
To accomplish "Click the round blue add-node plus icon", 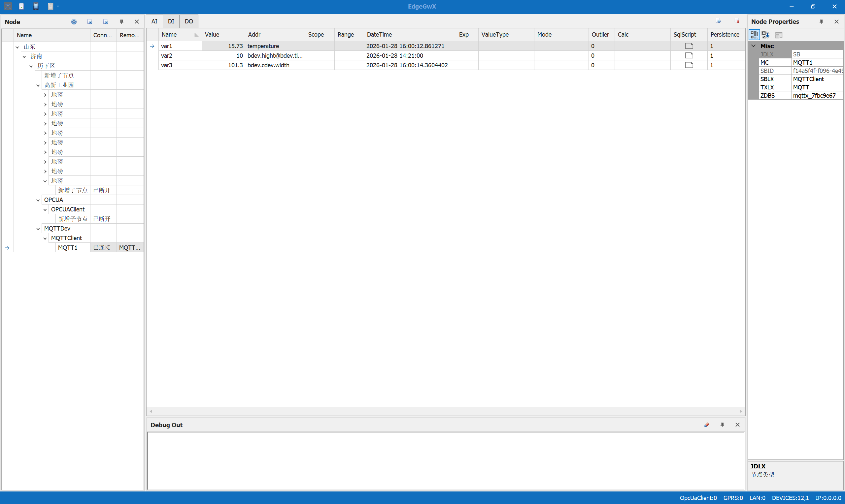I will tap(74, 22).
